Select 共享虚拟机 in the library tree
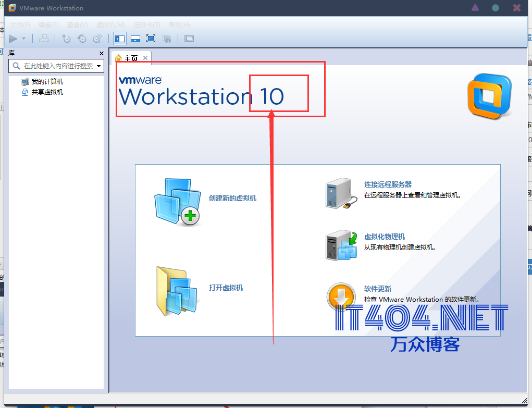This screenshot has height=408, width=532. click(x=47, y=92)
